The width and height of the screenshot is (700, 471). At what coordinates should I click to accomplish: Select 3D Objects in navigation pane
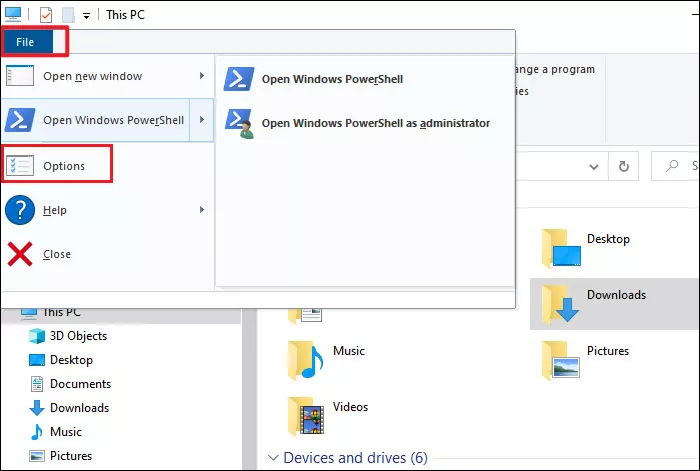pos(79,336)
